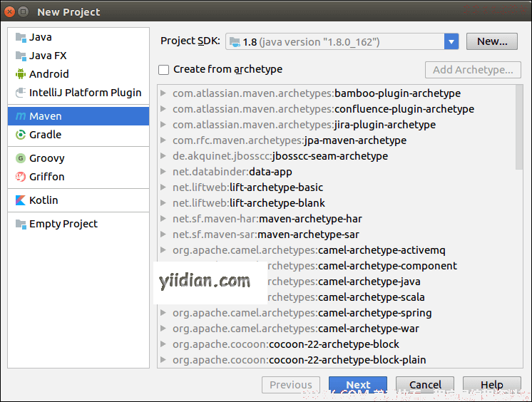Pick Groovy project type label
Image resolution: width=532 pixels, height=402 pixels.
[x=47, y=158]
